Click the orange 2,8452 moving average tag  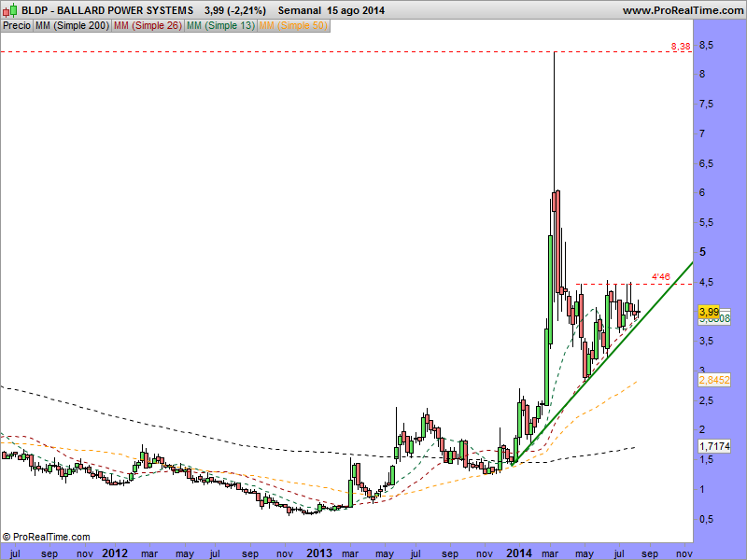pyautogui.click(x=714, y=380)
